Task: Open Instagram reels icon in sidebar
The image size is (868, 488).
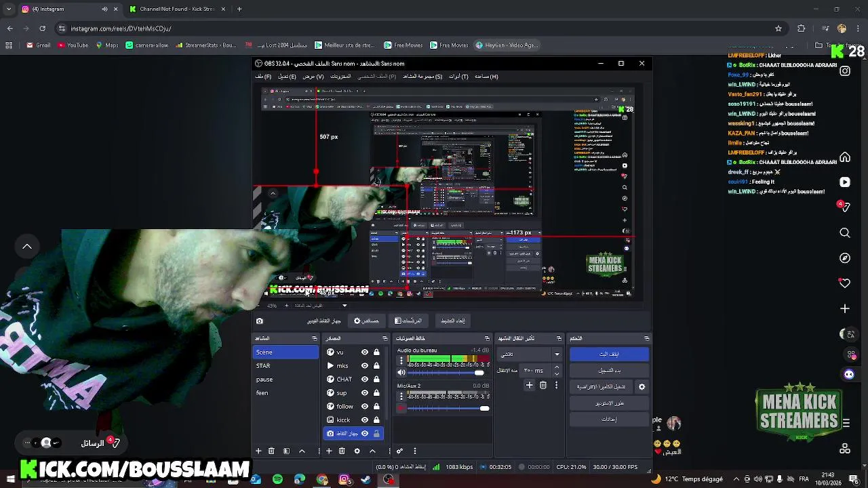Action: tap(845, 182)
